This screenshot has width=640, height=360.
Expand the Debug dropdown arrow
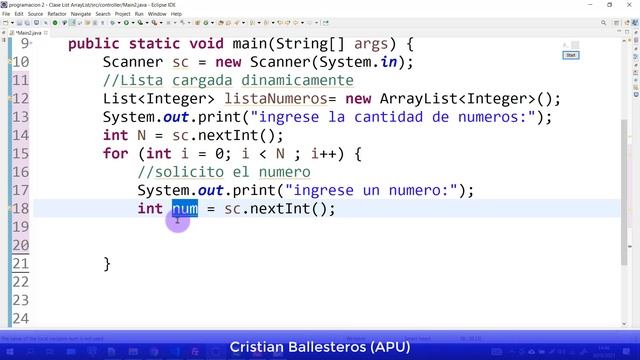(x=119, y=23)
